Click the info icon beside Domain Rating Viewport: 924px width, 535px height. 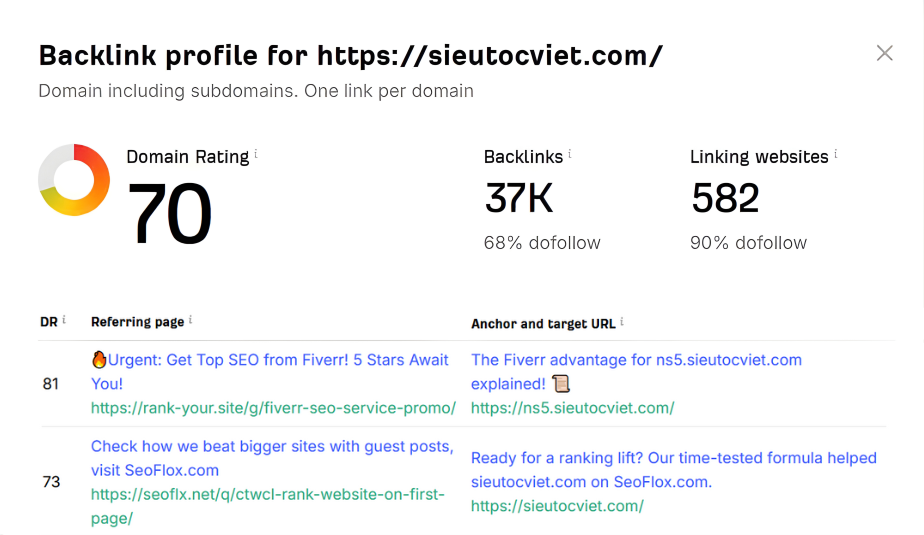[256, 155]
